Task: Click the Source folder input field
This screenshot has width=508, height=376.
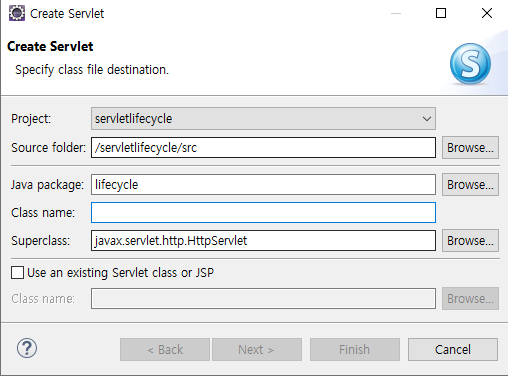Action: coord(263,148)
